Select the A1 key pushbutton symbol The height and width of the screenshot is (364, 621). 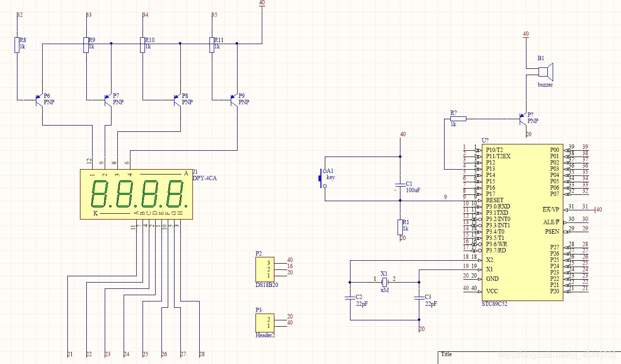point(322,178)
